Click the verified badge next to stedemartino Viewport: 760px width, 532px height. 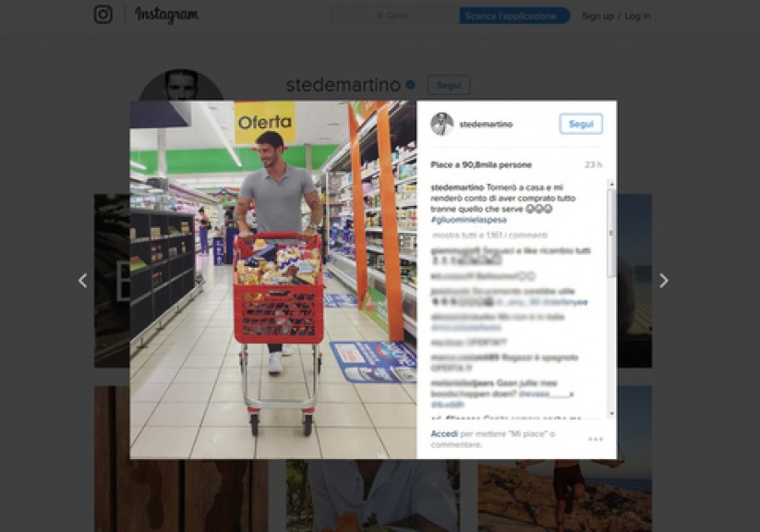coord(410,85)
